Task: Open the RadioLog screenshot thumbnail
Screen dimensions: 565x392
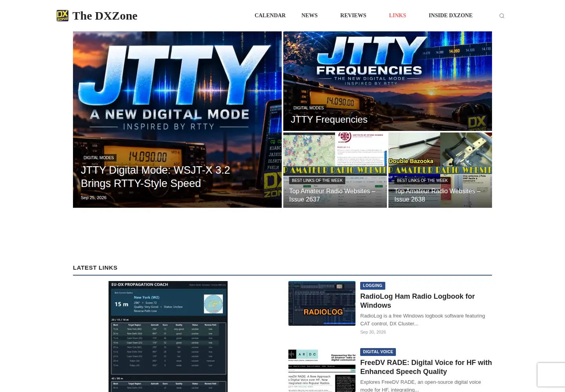Action: click(x=322, y=303)
